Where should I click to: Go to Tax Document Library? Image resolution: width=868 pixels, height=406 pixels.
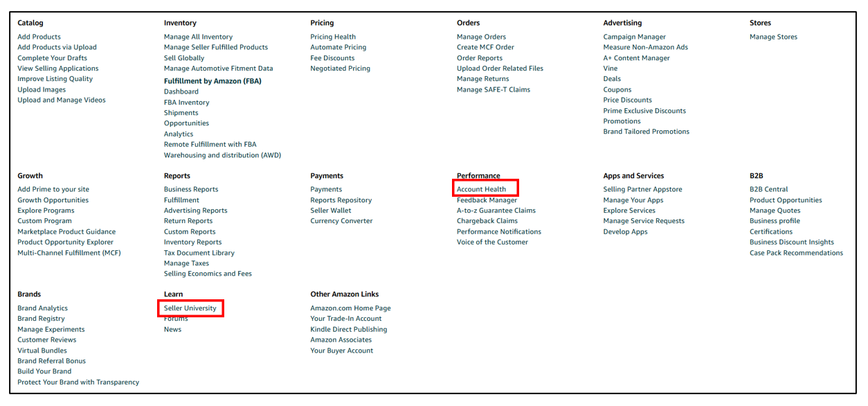pyautogui.click(x=199, y=253)
